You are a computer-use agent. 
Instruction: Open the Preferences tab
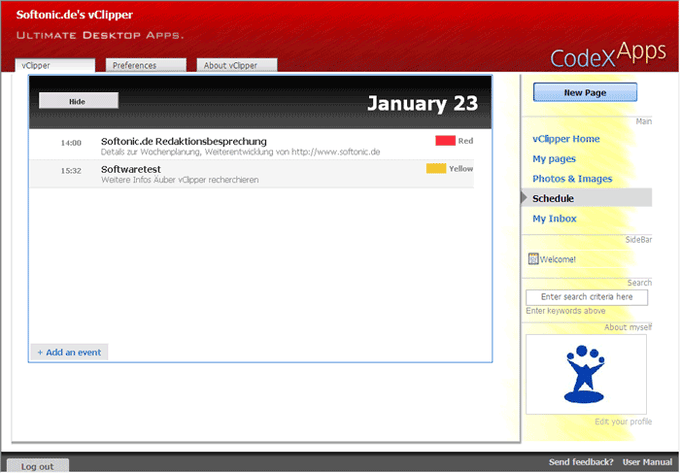click(x=146, y=65)
